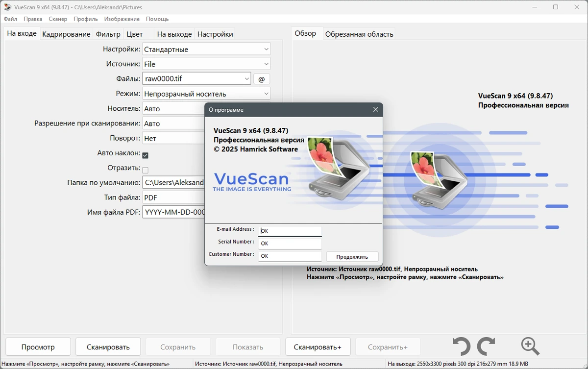The image size is (588, 369).
Task: Select the На входе tab
Action: [x=22, y=33]
